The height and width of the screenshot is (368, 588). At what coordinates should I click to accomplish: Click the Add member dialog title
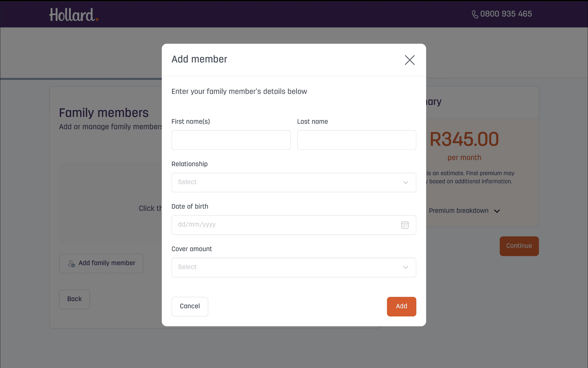199,59
